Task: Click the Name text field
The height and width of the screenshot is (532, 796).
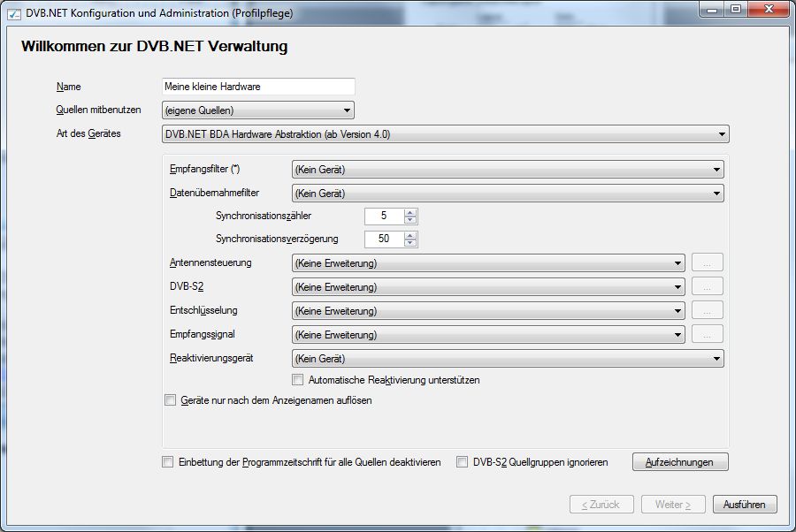Action: click(258, 87)
